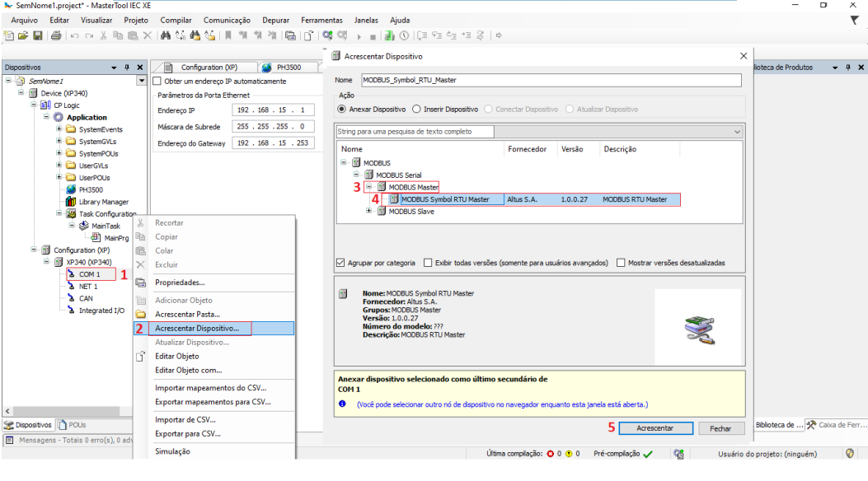Choose Acrescentar Dispositivo... from context menu
The height and width of the screenshot is (481, 868).
(x=197, y=328)
